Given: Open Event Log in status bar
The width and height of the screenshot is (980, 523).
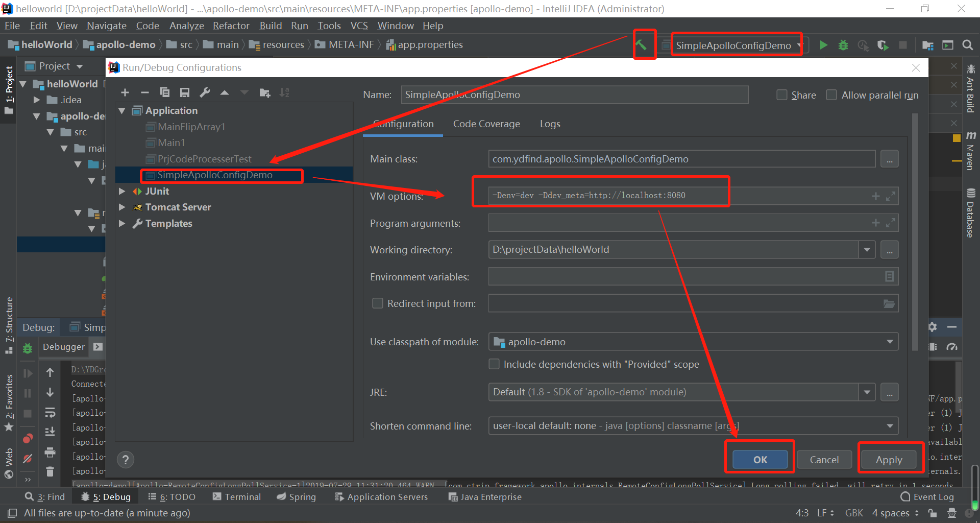Looking at the screenshot, I should [x=927, y=497].
